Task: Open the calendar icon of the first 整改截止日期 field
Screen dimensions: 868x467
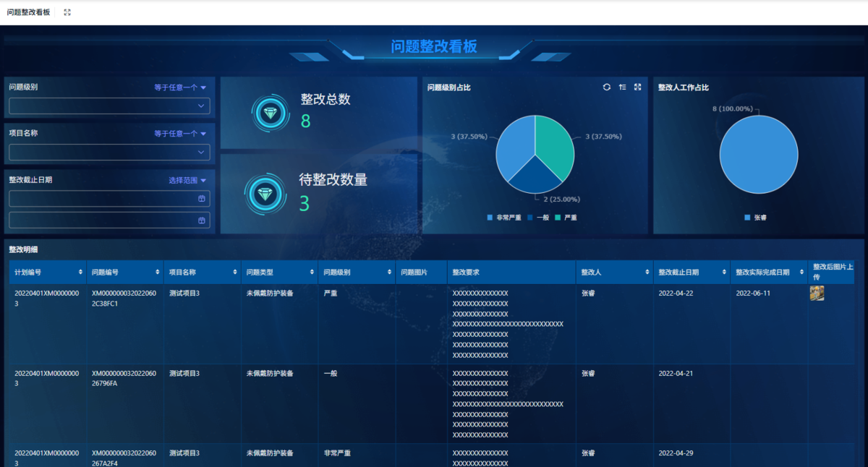Action: [202, 199]
